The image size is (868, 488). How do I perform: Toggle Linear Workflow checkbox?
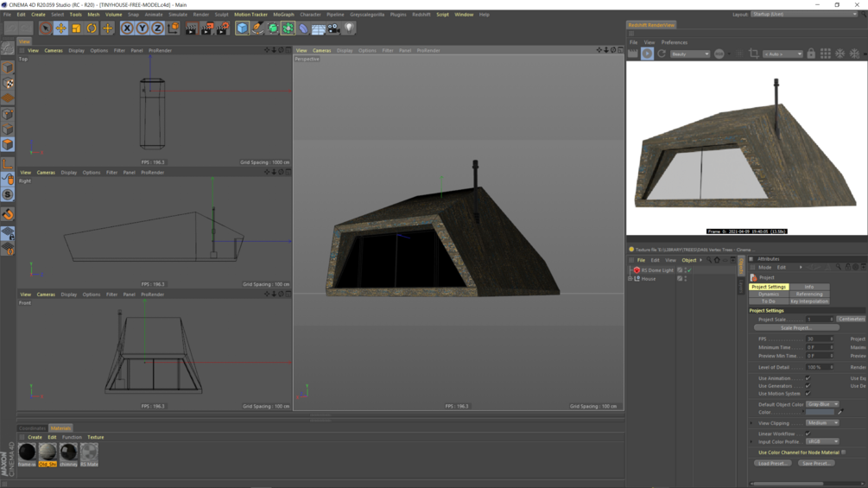808,434
